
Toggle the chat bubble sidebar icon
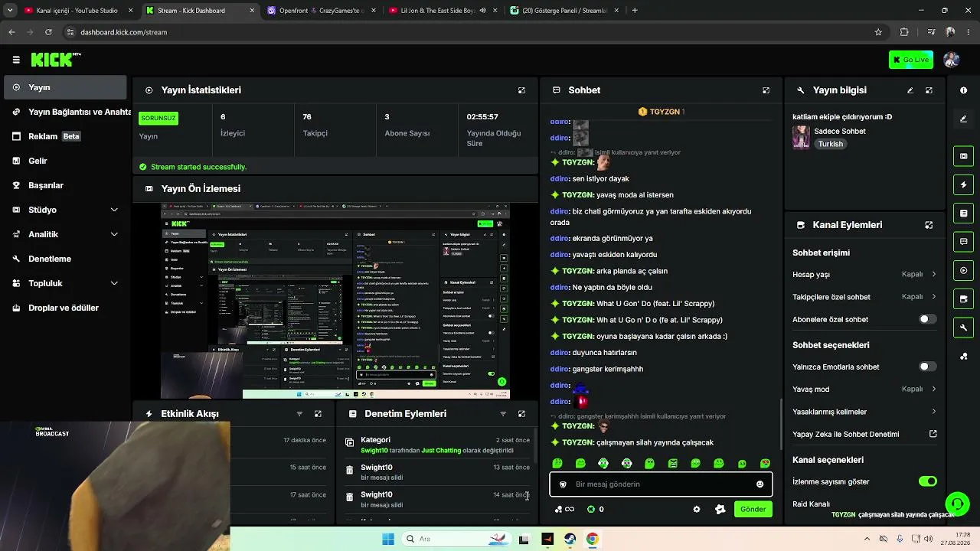coord(963,242)
